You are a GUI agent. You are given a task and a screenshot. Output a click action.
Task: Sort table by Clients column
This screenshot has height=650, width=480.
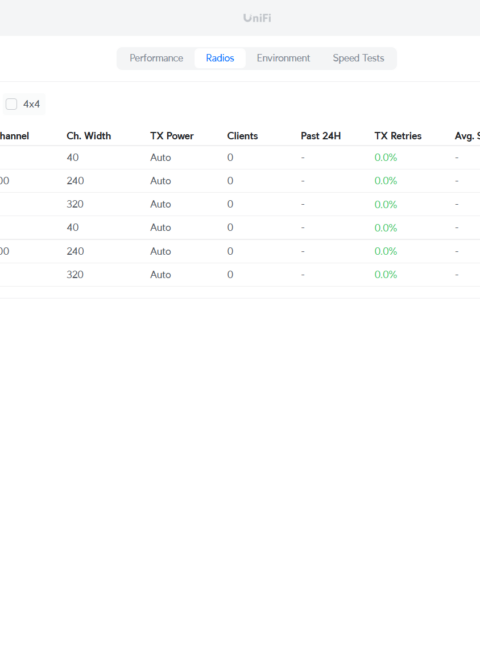242,136
